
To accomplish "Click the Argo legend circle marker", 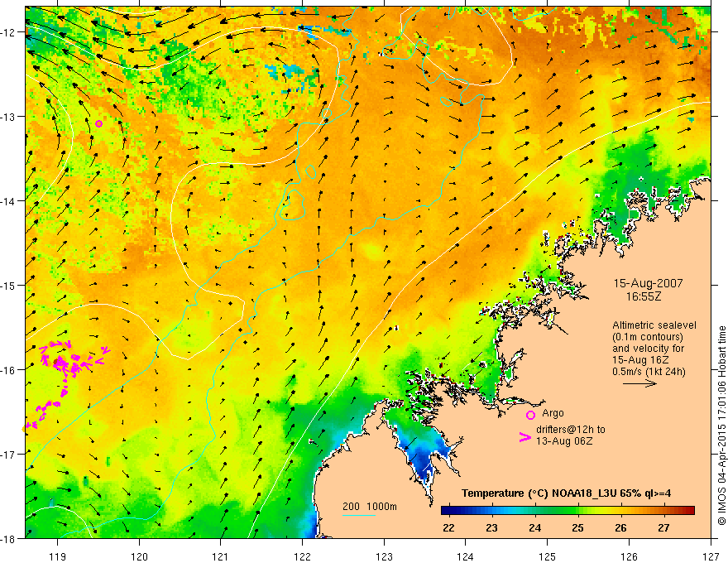I will (530, 415).
